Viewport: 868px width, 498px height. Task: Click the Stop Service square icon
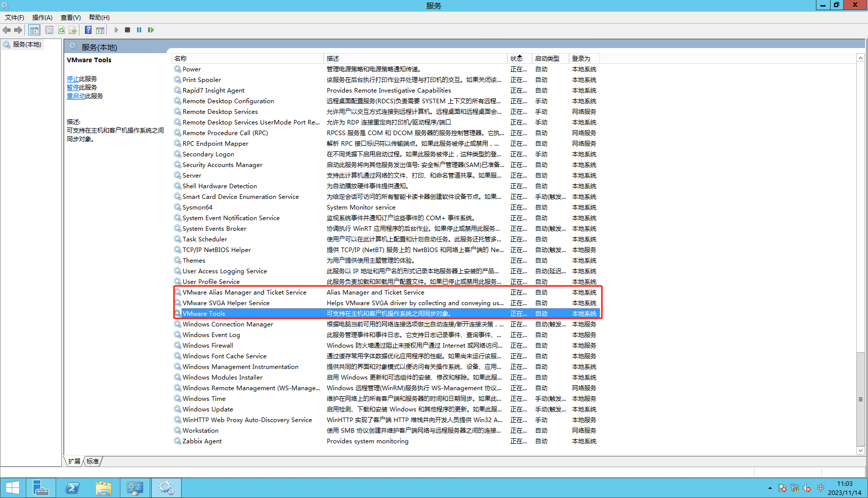(127, 30)
